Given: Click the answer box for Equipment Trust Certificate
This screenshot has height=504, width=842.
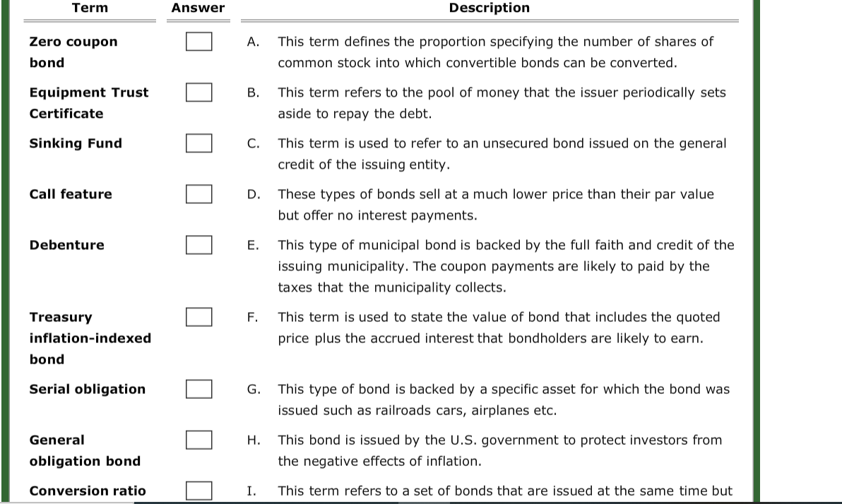Looking at the screenshot, I should [198, 92].
